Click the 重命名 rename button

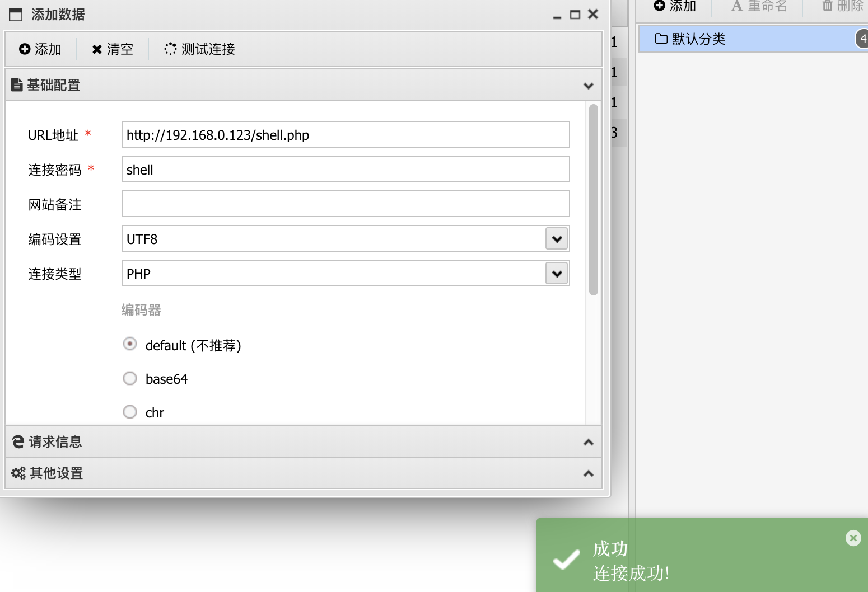[x=759, y=6]
